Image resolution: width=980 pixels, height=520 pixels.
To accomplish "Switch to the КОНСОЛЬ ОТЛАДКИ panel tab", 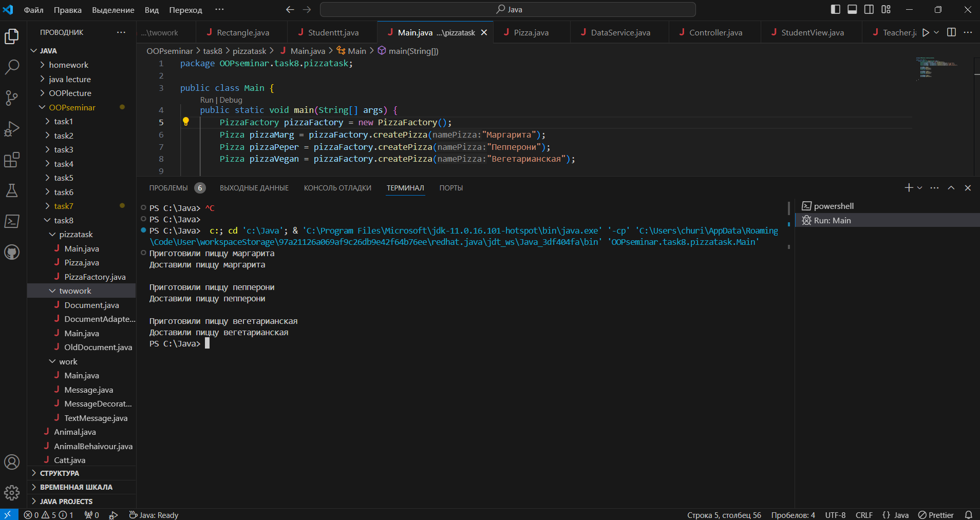I will pyautogui.click(x=337, y=188).
